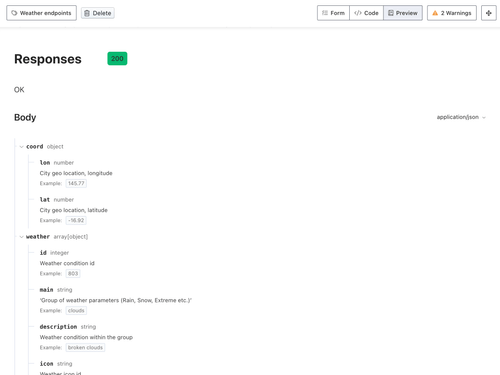Open the application/json content type dropdown
The image size is (500, 375).
point(461,117)
